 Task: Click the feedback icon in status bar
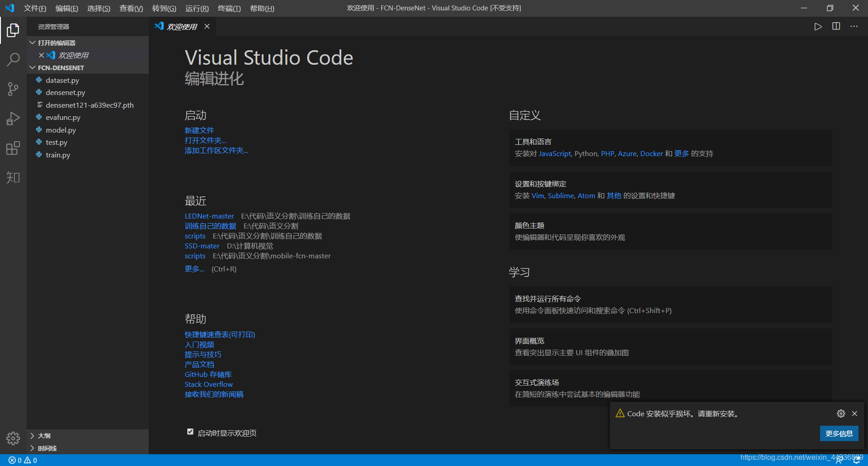pyautogui.click(x=839, y=460)
